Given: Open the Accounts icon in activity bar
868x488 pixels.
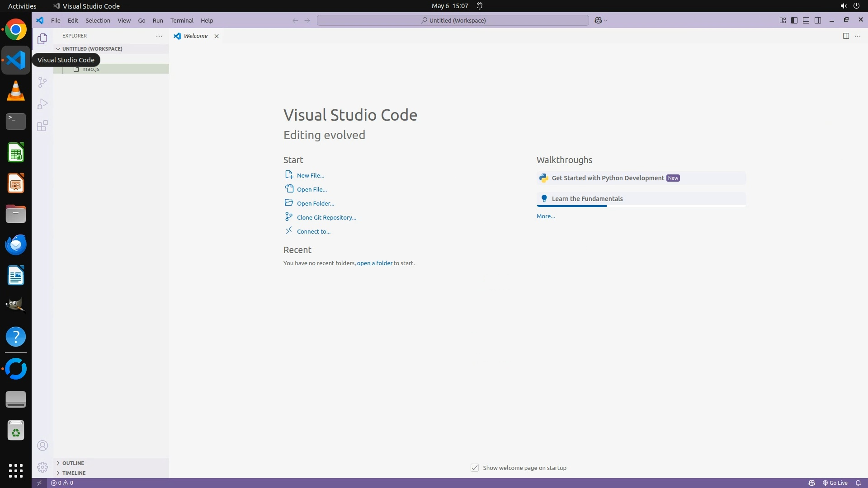Looking at the screenshot, I should click(42, 446).
